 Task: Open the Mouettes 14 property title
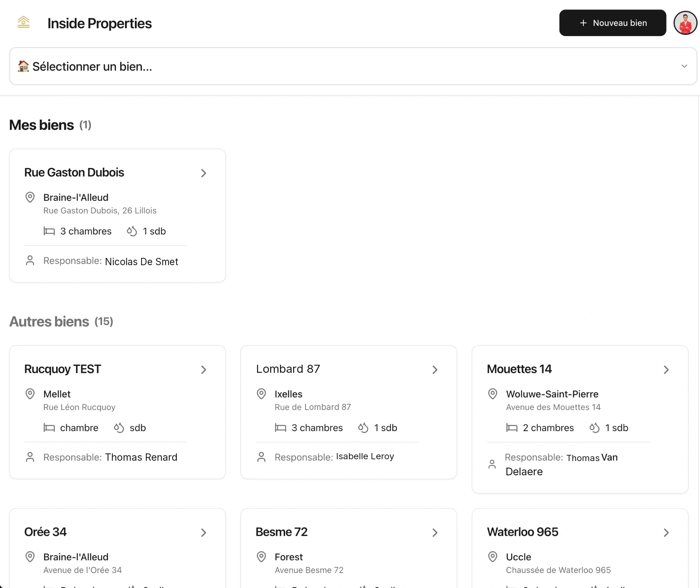[519, 369]
